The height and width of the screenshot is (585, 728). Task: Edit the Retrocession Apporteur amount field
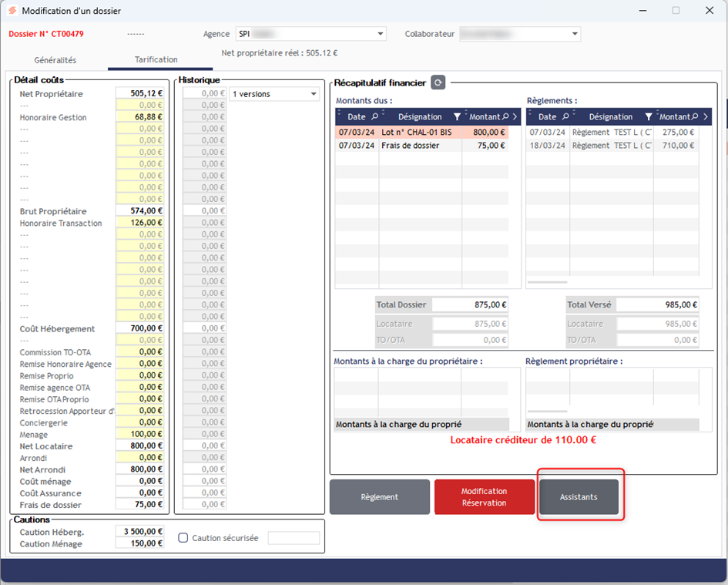click(x=139, y=410)
